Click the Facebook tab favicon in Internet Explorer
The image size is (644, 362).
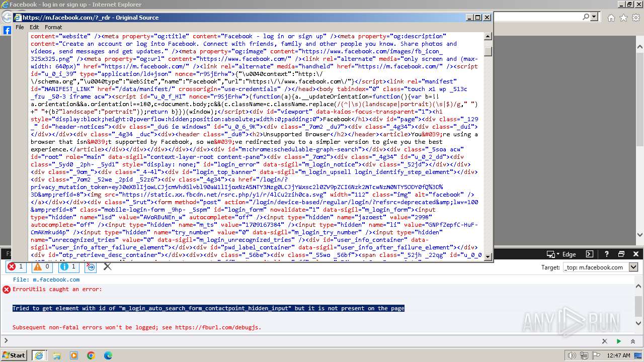coord(7,30)
